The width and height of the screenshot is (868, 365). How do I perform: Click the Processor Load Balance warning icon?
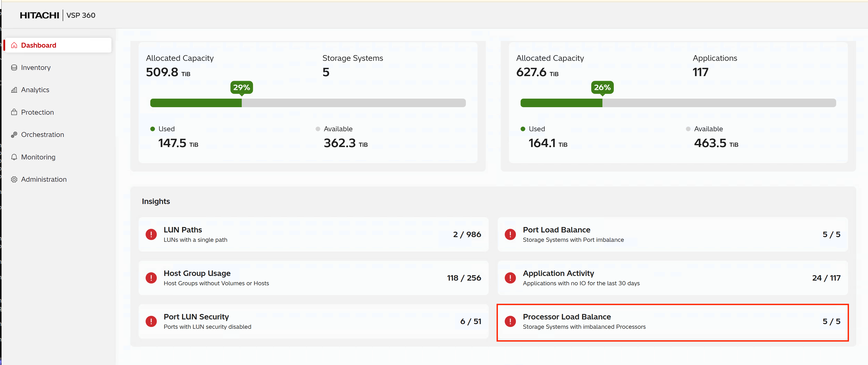pyautogui.click(x=510, y=321)
